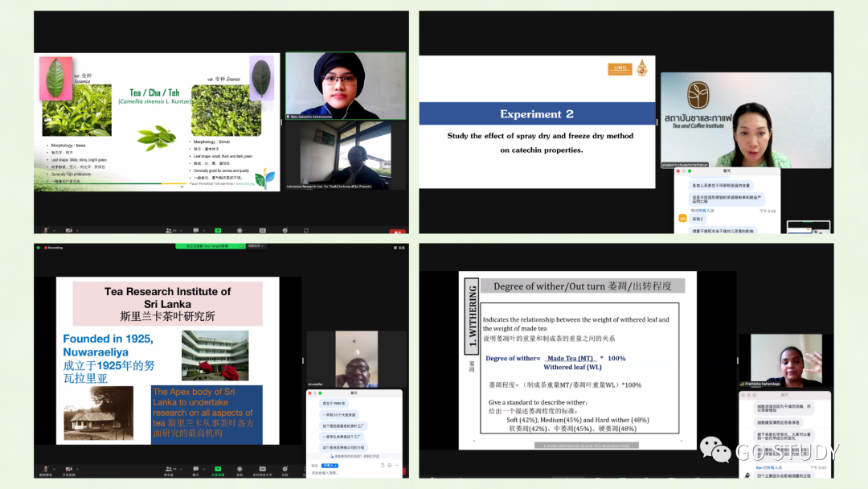This screenshot has height=489, width=868.
Task: Click green zoom button on Experiment 2 chat
Action: [x=690, y=171]
